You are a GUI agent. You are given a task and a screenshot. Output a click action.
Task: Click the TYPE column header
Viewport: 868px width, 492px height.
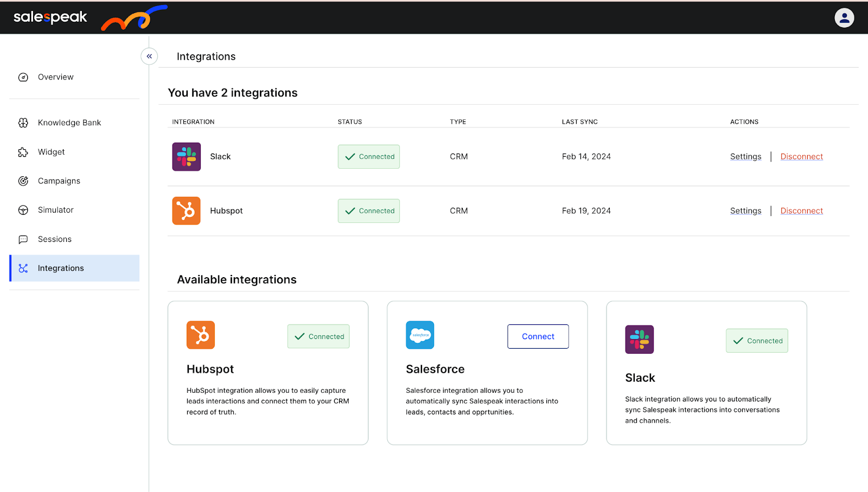(458, 122)
